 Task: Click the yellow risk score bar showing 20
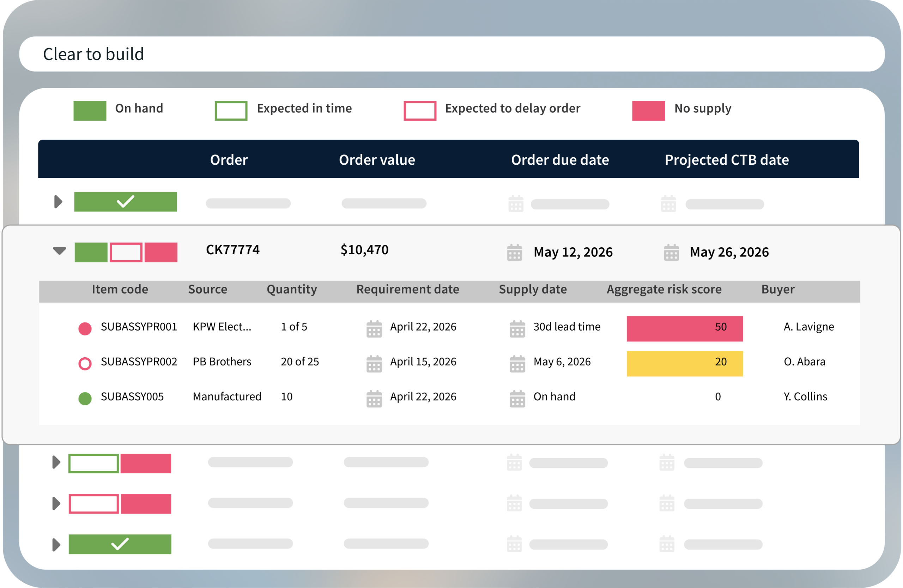pos(684,363)
